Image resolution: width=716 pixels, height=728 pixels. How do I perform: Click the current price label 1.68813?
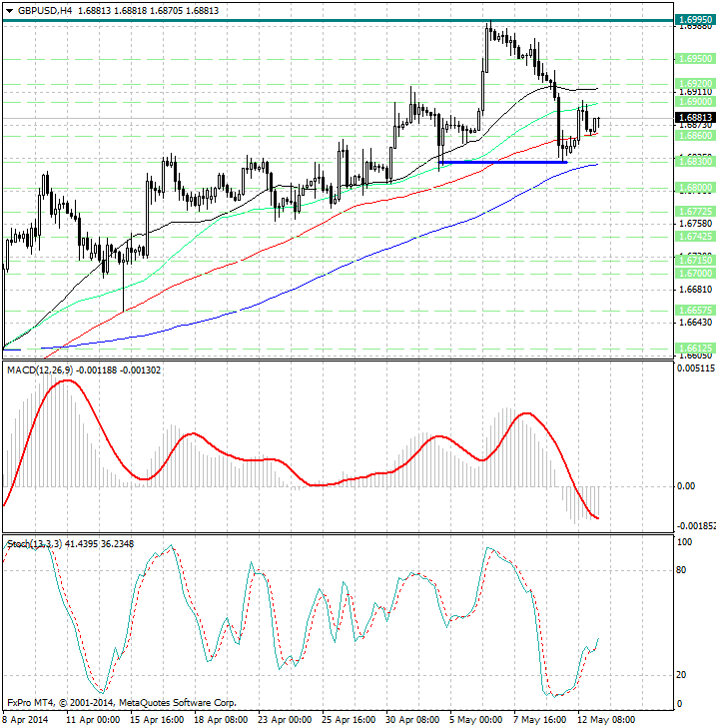point(695,118)
